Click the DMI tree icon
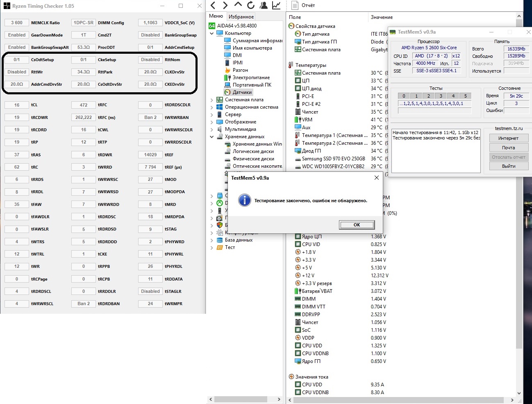 [x=228, y=55]
